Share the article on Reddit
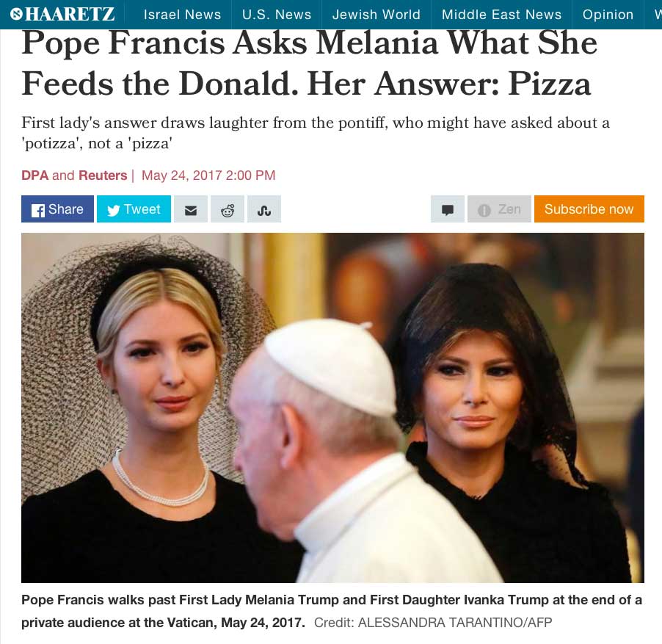 (x=227, y=209)
